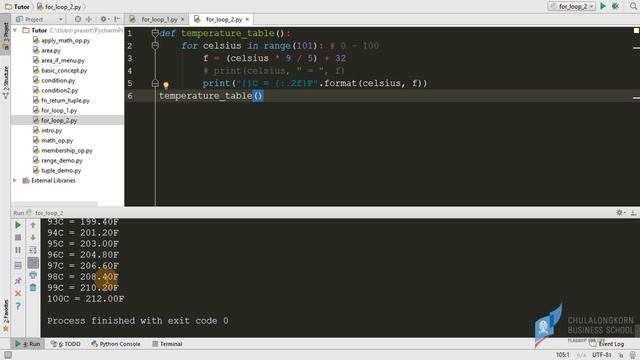The width and height of the screenshot is (640, 360).
Task: Open the Python Console tab
Action: point(116,344)
